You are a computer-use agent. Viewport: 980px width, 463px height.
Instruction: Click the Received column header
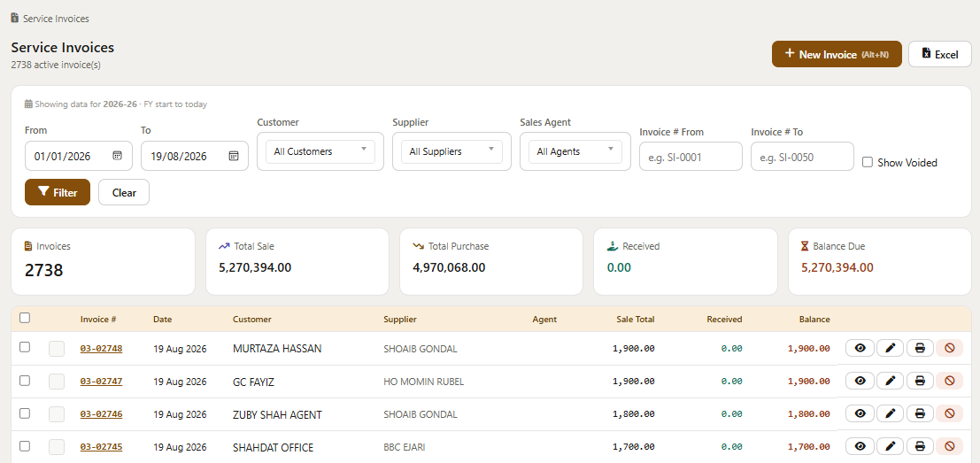(724, 320)
